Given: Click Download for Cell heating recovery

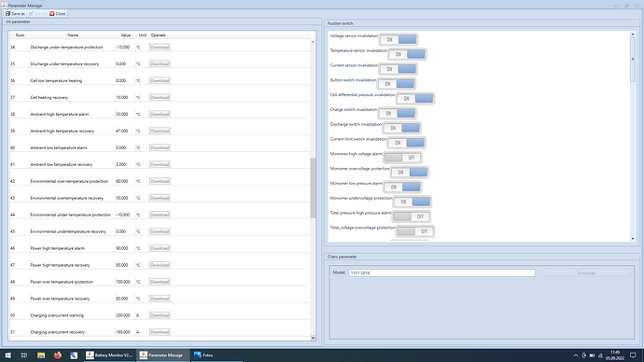Looking at the screenshot, I should [x=160, y=97].
